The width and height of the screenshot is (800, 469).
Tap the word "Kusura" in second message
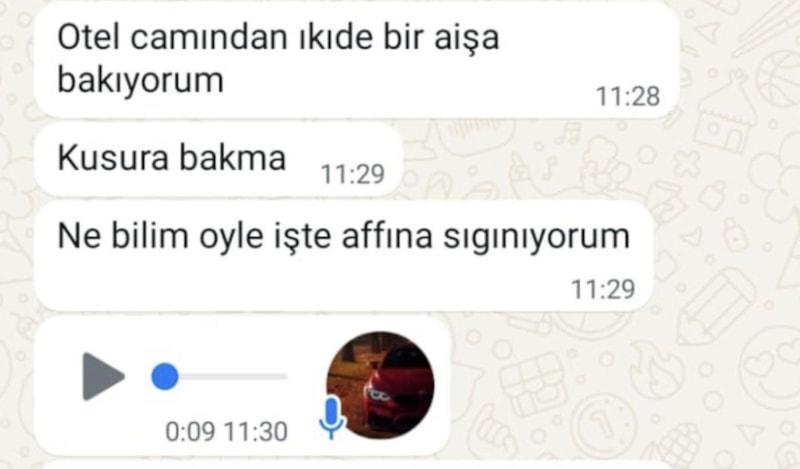113,158
